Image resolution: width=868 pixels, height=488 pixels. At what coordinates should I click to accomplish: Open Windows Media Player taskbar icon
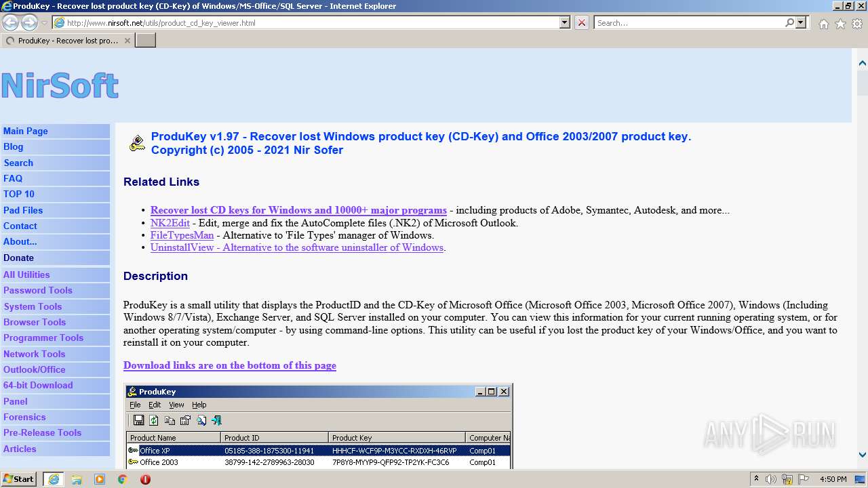click(x=100, y=479)
